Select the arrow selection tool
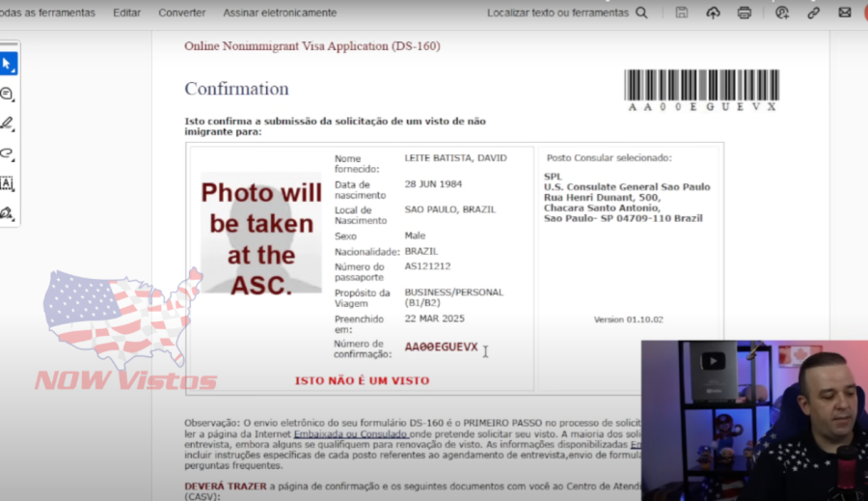Screen dimensions: 868x501 pyautogui.click(x=7, y=65)
